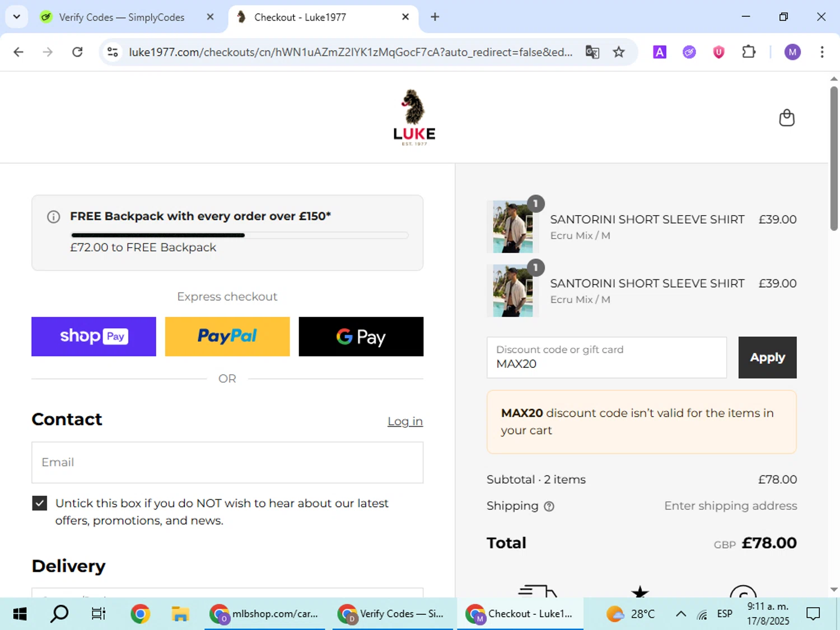
Task: Click the info icon beside FREE Backpack
Action: (53, 217)
